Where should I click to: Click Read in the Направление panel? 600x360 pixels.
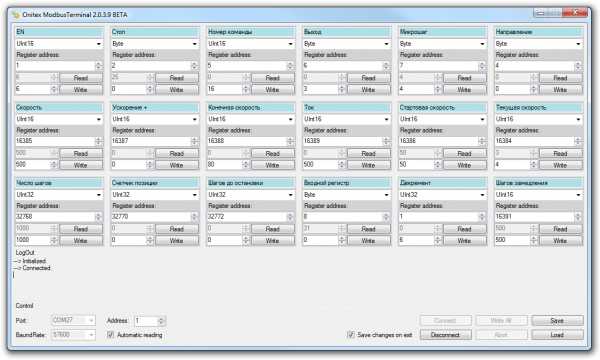[x=561, y=78]
